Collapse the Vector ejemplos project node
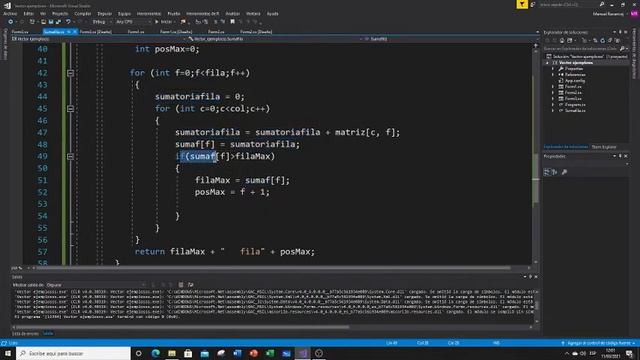 point(547,63)
